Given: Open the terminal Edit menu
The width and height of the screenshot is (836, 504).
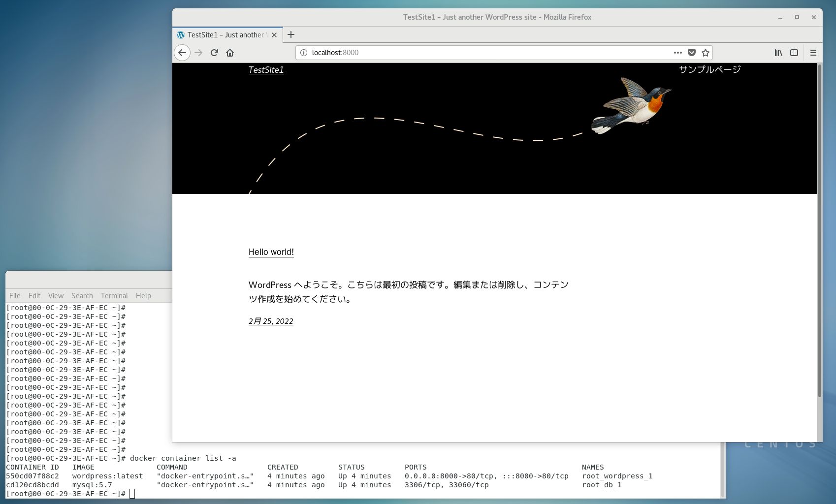Looking at the screenshot, I should point(34,296).
